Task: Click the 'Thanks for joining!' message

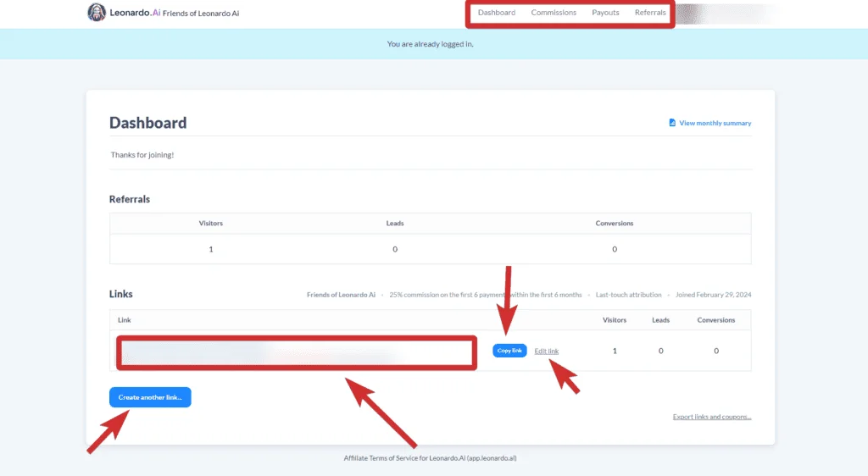Action: click(x=142, y=155)
